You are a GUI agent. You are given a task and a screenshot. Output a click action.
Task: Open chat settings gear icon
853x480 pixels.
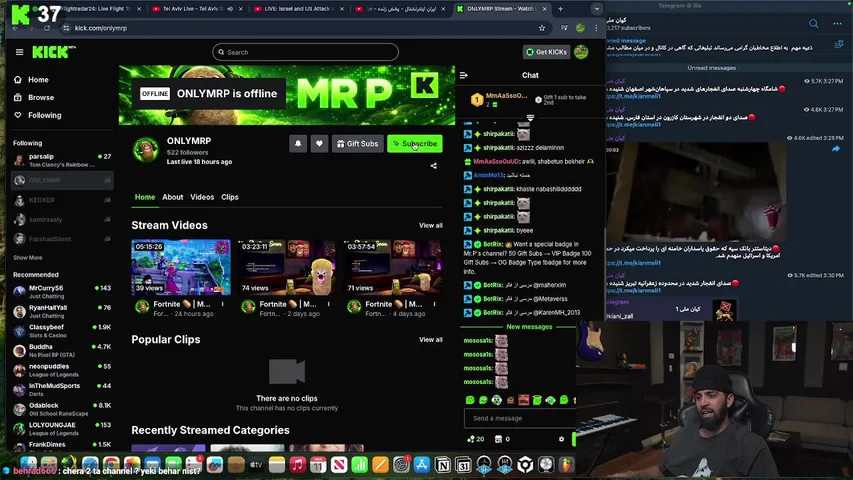pyautogui.click(x=561, y=439)
